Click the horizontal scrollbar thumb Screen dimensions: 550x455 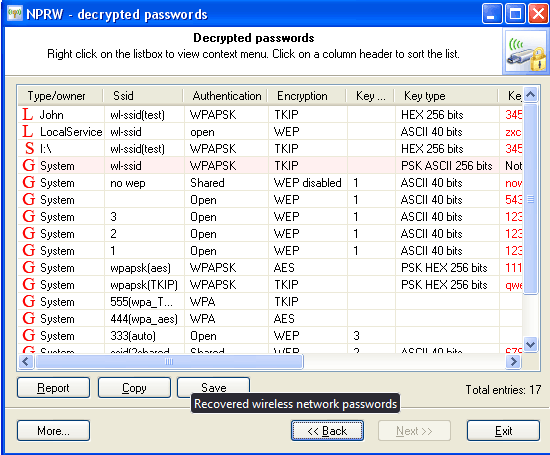coord(169,361)
